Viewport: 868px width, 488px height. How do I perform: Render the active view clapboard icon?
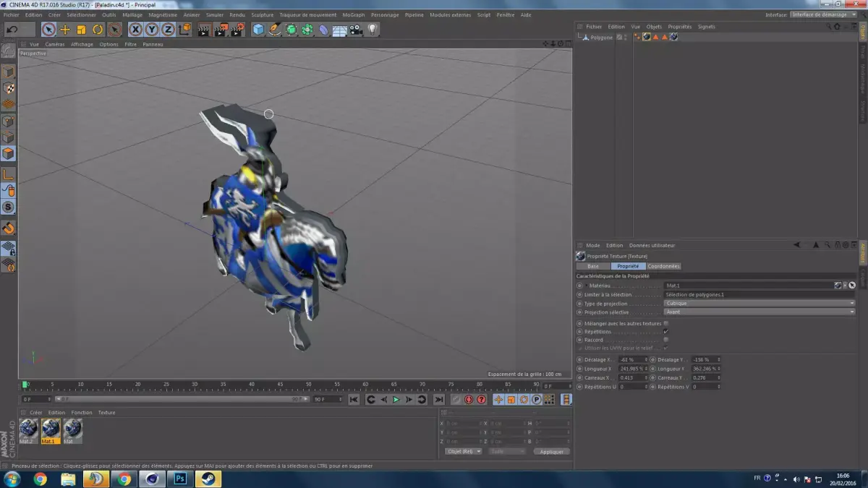coord(203,30)
